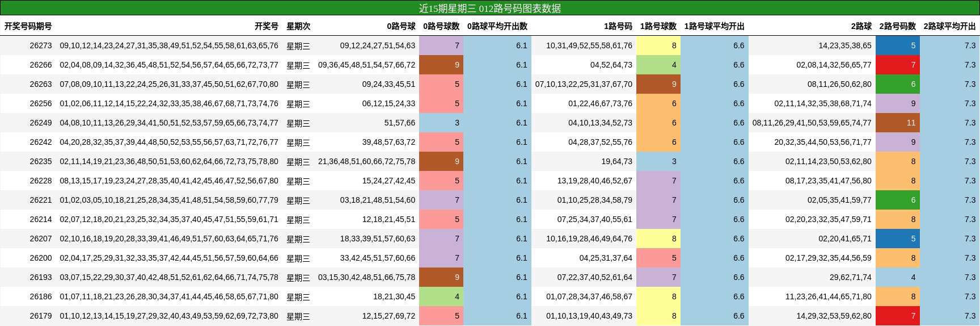Select 1路号码 value 04,52,64,73
980x326 pixels.
(x=611, y=65)
